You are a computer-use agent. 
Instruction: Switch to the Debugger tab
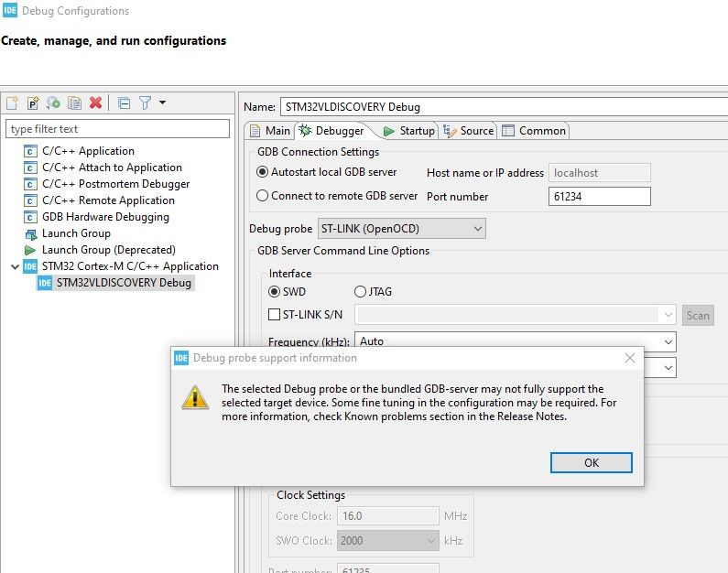331,131
